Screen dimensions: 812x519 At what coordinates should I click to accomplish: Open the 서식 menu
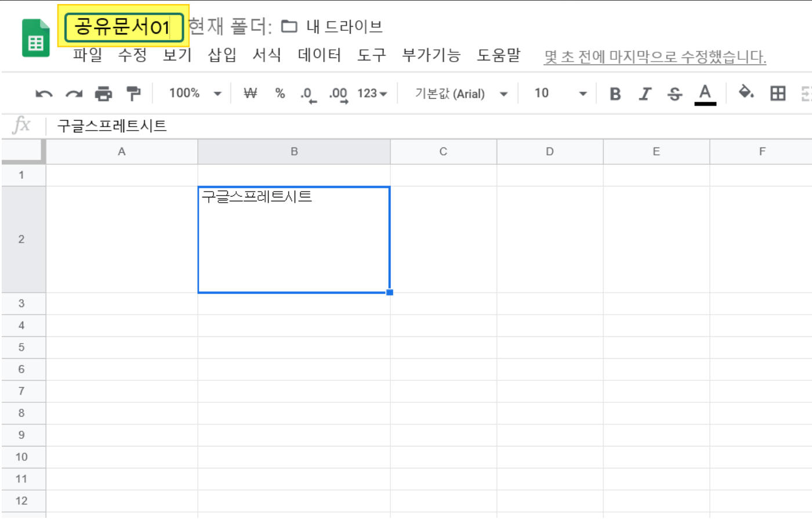coord(267,55)
